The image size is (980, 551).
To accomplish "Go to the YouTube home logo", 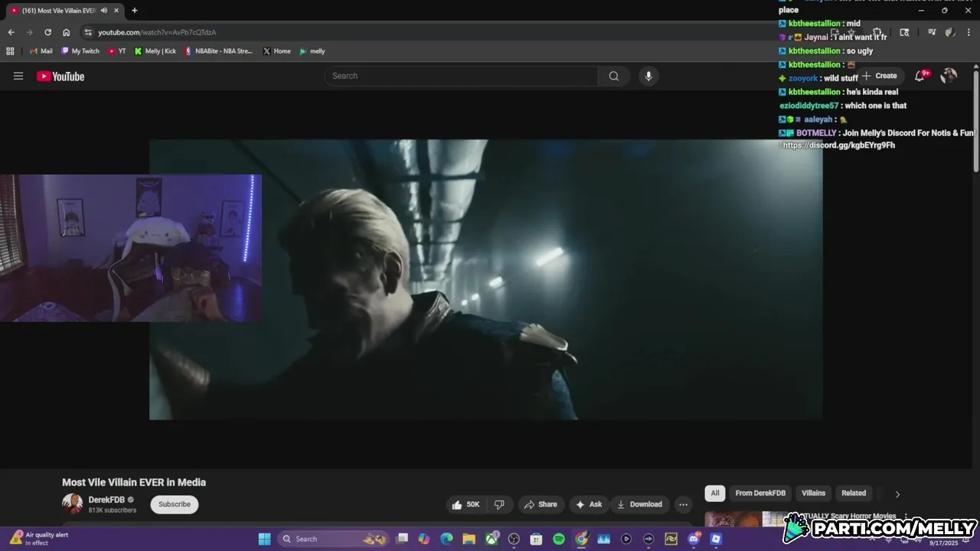I will pos(60,76).
